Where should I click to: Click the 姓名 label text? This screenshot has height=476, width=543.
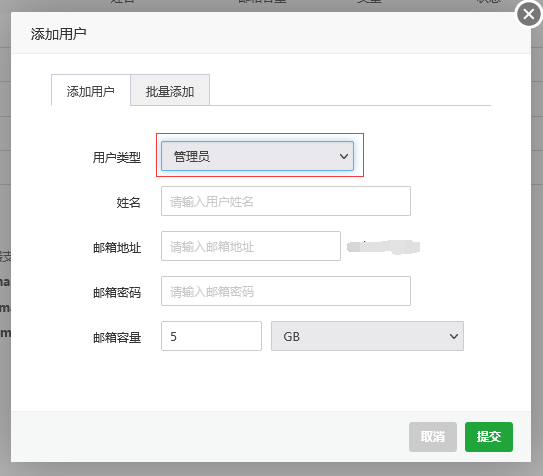click(128, 203)
